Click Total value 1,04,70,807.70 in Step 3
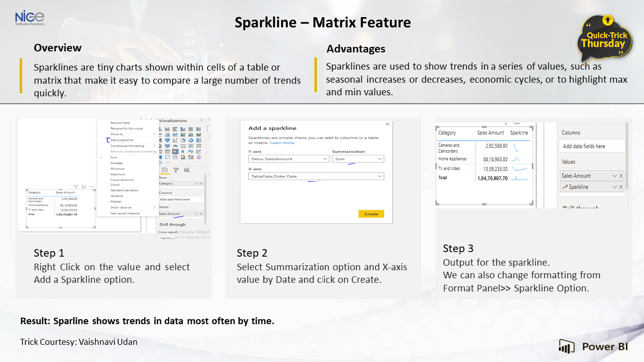This screenshot has height=362, width=644. [x=493, y=178]
